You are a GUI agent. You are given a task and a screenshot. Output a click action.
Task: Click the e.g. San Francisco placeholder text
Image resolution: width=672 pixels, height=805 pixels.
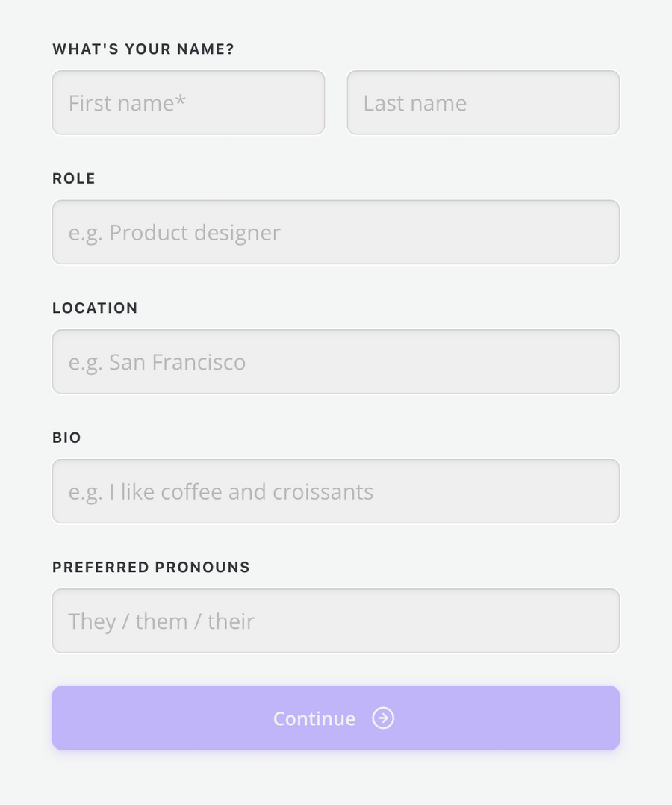[x=157, y=361]
